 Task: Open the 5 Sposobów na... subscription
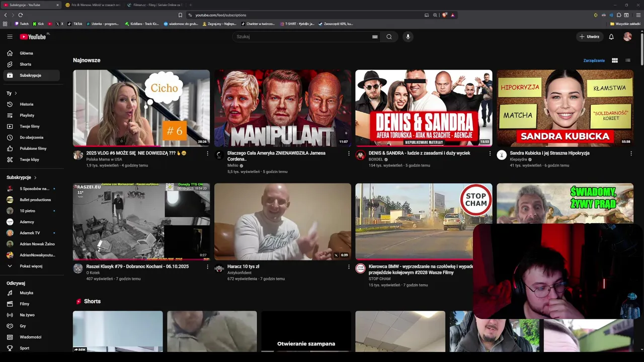click(31, 189)
